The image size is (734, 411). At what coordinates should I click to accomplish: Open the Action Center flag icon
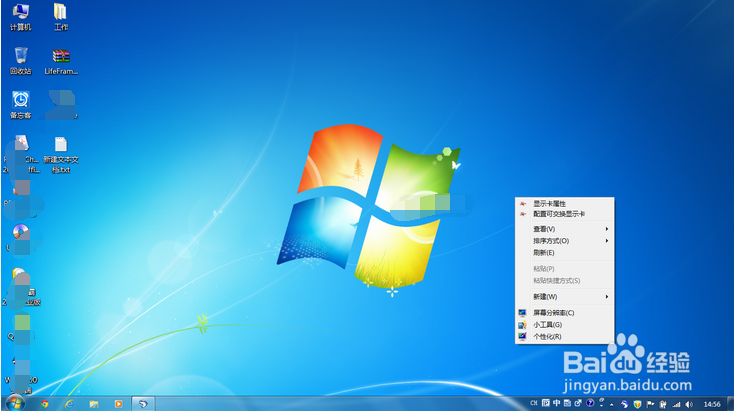click(x=650, y=404)
